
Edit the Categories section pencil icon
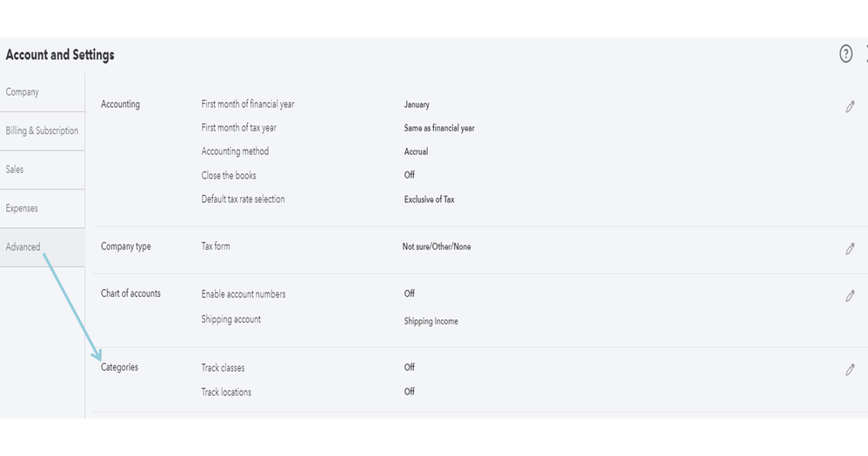click(850, 370)
